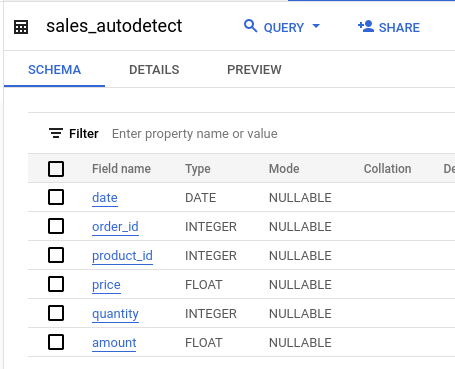Click NULLABLE in the date row
The width and height of the screenshot is (455, 369).
pyautogui.click(x=300, y=198)
